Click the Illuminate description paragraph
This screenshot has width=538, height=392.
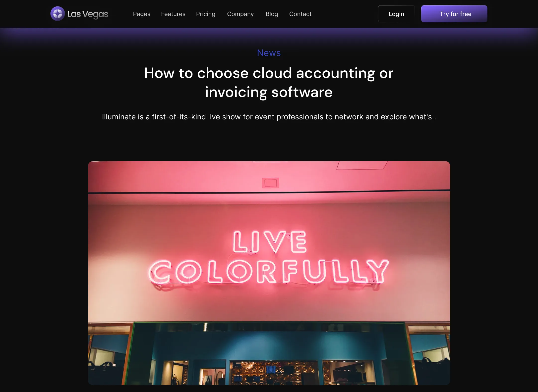pos(269,117)
